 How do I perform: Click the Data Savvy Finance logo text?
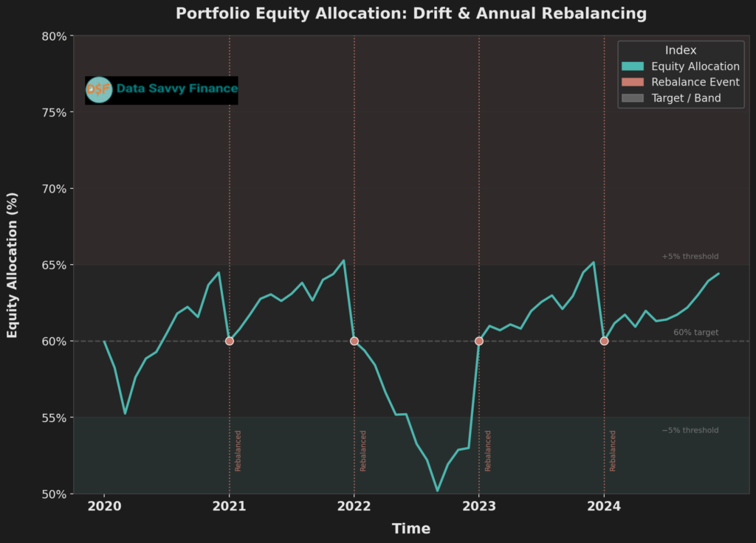pyautogui.click(x=176, y=89)
